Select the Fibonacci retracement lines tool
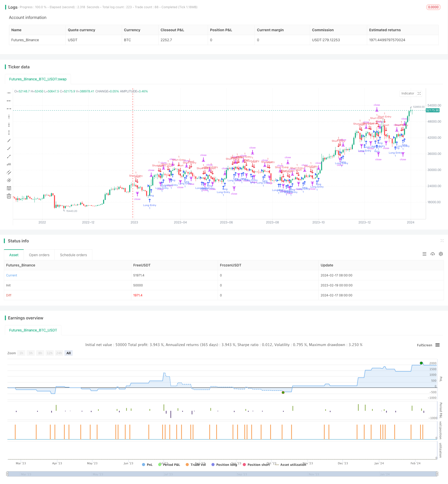This screenshot has width=448, height=484. tap(9, 188)
